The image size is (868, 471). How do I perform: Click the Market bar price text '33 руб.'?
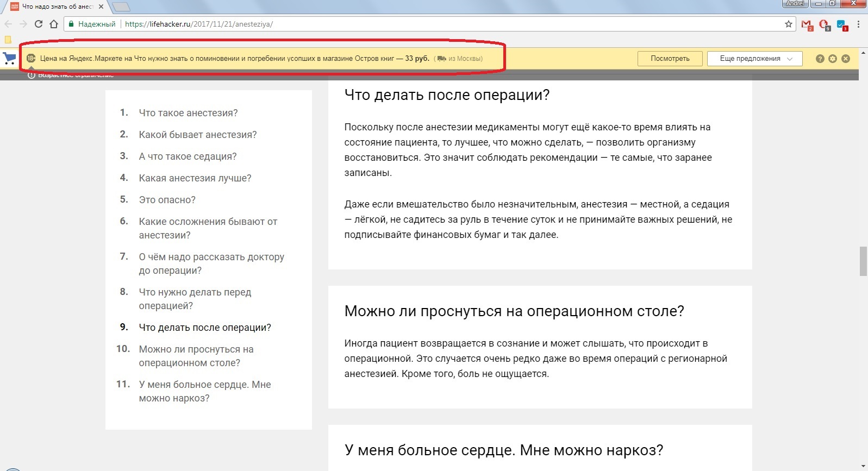[x=417, y=59]
